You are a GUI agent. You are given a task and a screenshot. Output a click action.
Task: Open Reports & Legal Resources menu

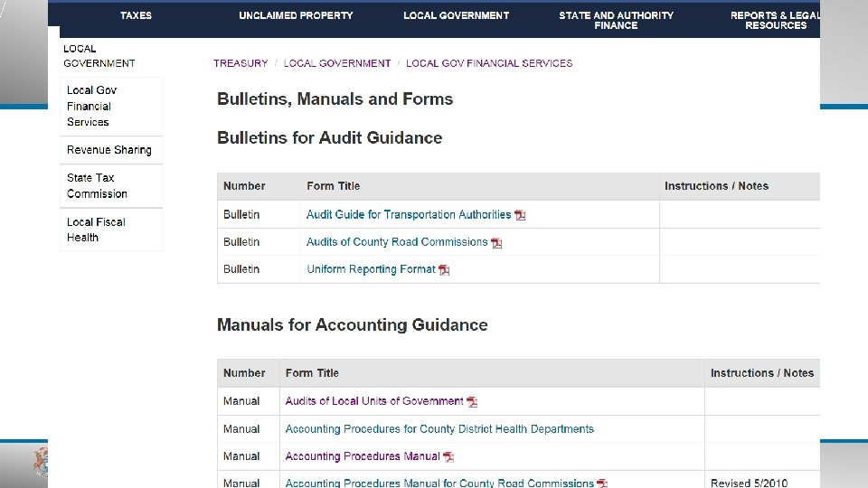click(x=775, y=20)
